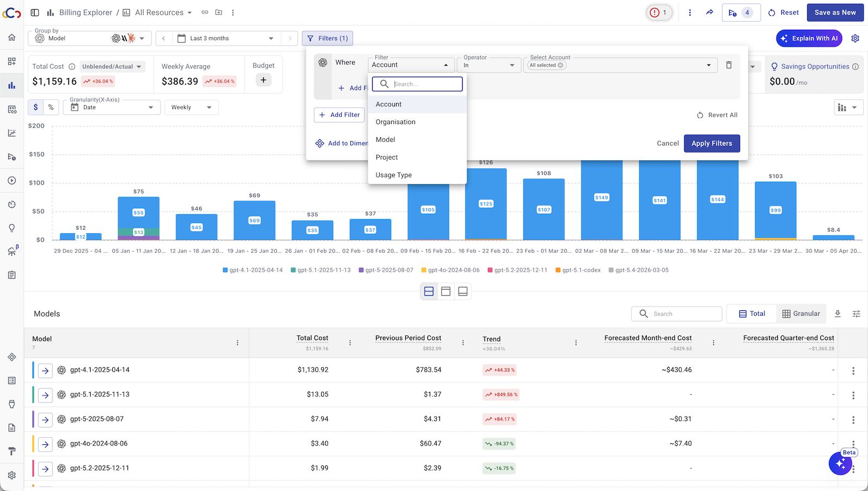Click Save as New button

[x=835, y=12]
